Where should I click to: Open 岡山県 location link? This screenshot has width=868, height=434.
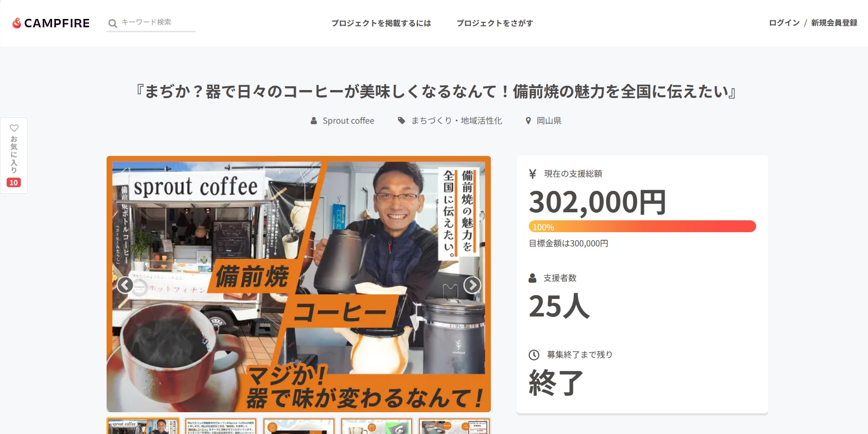[x=549, y=121]
